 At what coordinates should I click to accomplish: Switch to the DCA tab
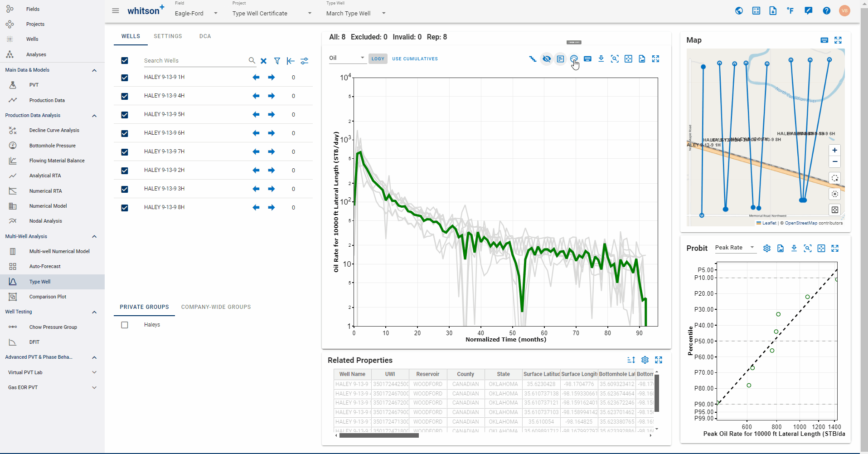205,36
